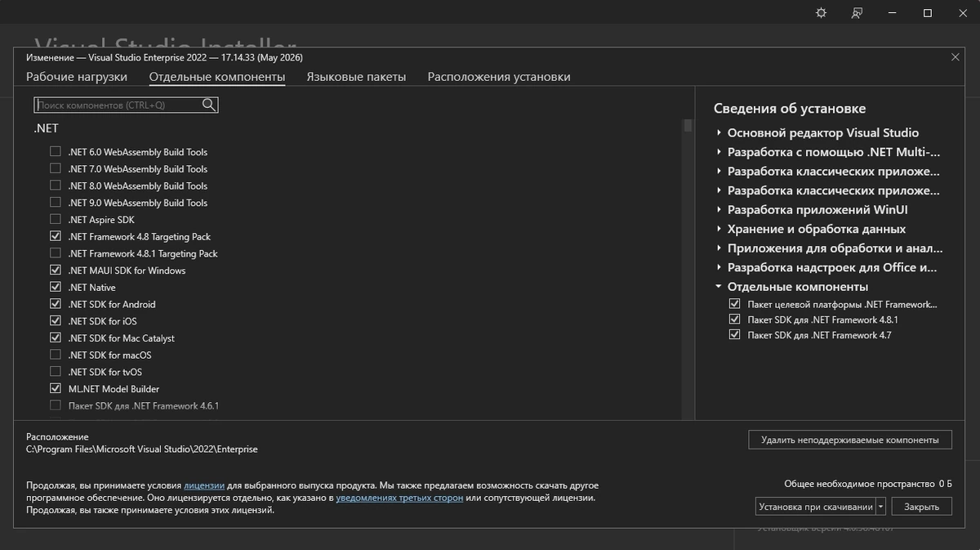Expand Хранение и обработка данных

pyautogui.click(x=719, y=229)
